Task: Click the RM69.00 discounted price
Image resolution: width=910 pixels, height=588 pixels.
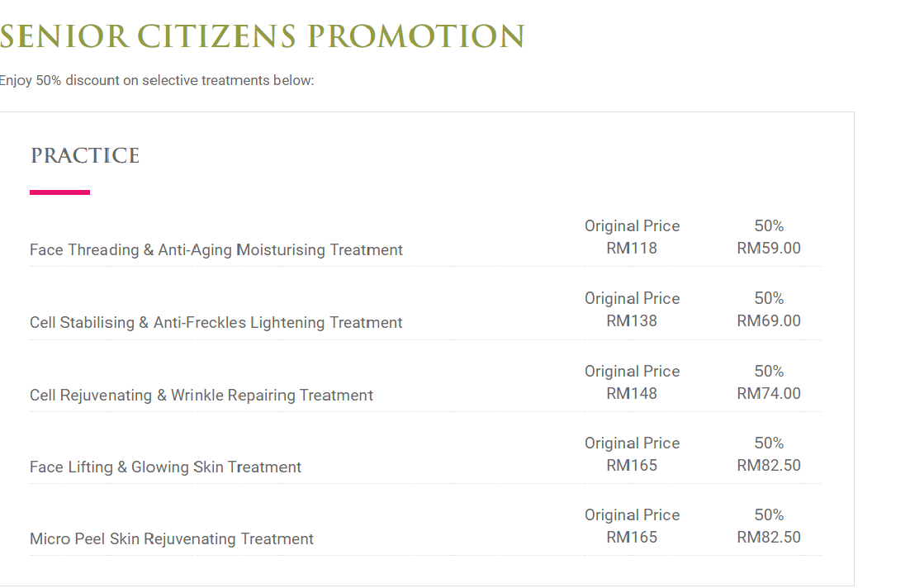Action: tap(769, 320)
